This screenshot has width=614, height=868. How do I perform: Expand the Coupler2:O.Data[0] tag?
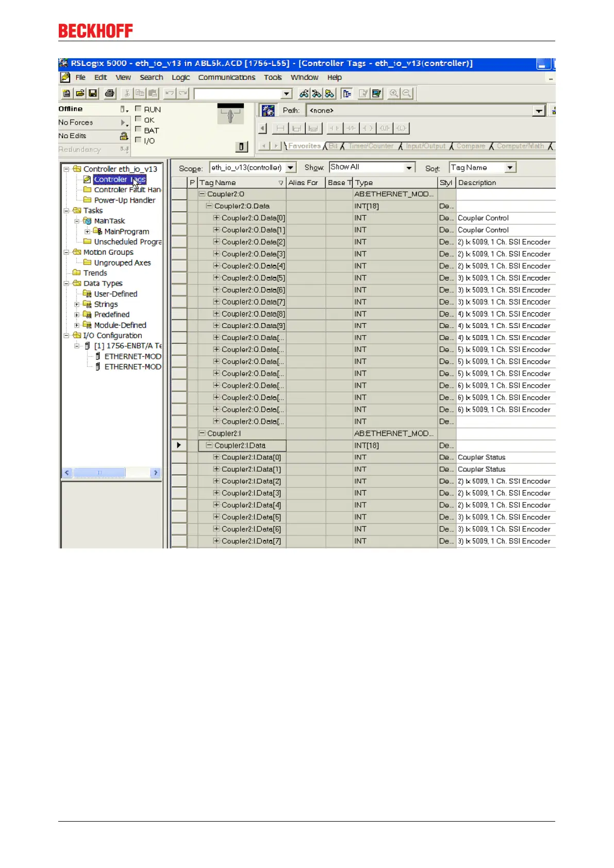217,218
